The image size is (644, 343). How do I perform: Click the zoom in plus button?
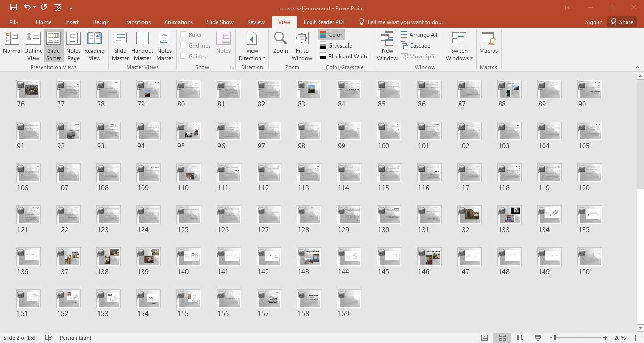pos(605,338)
